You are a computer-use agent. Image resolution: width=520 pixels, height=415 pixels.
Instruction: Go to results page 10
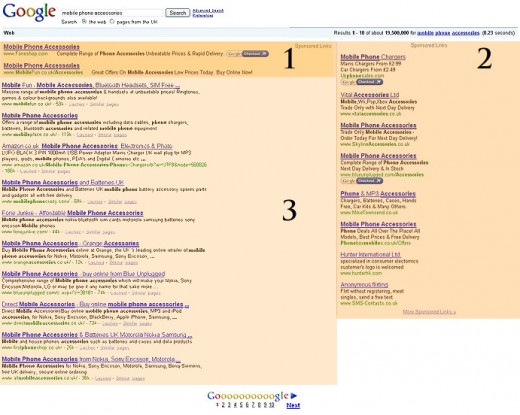click(x=271, y=405)
